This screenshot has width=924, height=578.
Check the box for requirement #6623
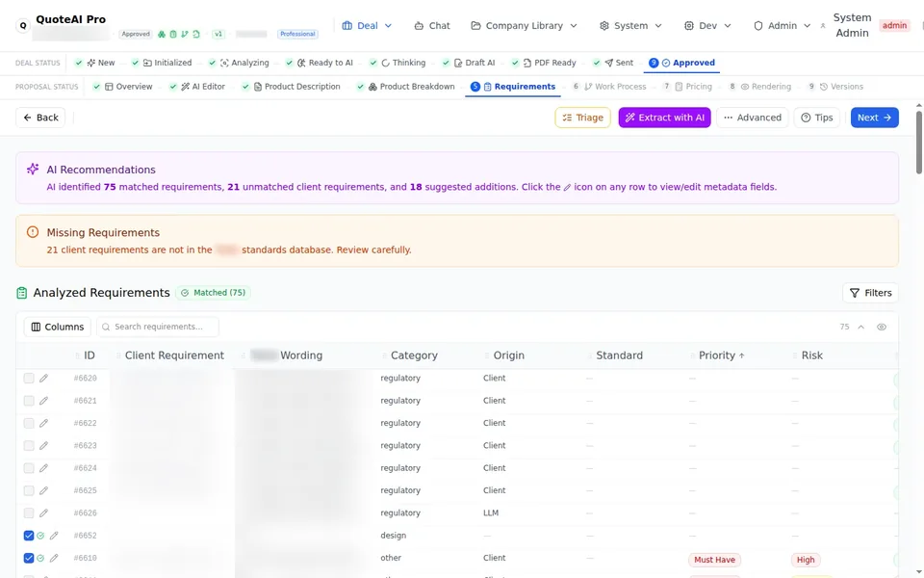pyautogui.click(x=29, y=445)
